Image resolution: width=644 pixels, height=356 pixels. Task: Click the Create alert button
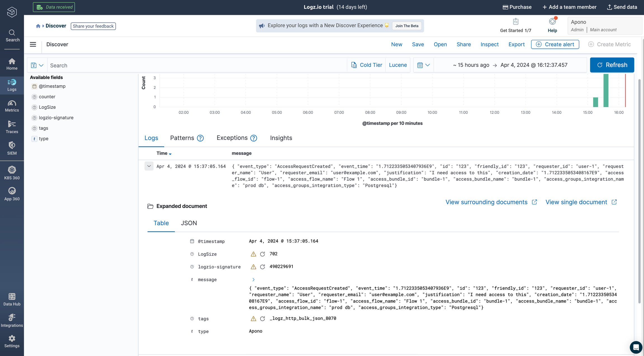pos(555,44)
